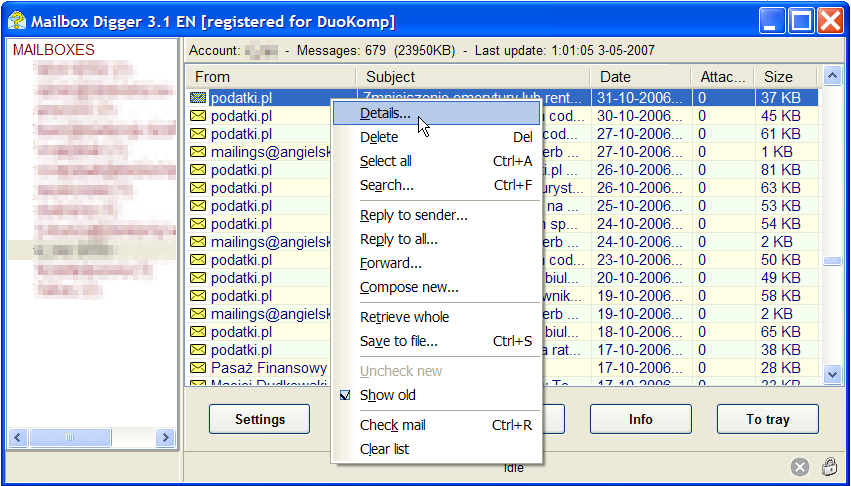Screen dimensions: 851x486
Task: Click envelope icon of the 53 KB podatki.pl message
Action: coord(198,206)
